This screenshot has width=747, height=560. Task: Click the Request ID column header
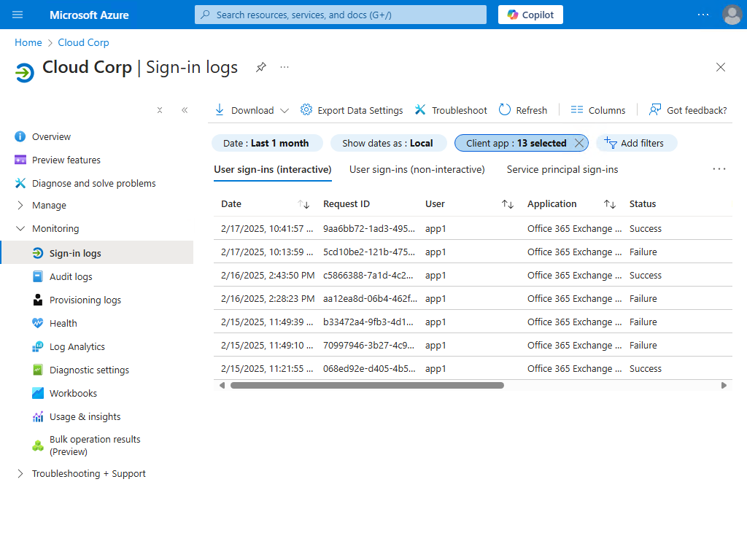pyautogui.click(x=347, y=204)
